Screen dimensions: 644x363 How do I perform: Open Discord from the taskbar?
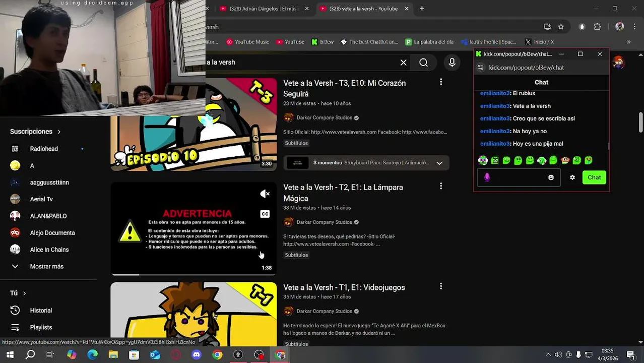point(197,355)
